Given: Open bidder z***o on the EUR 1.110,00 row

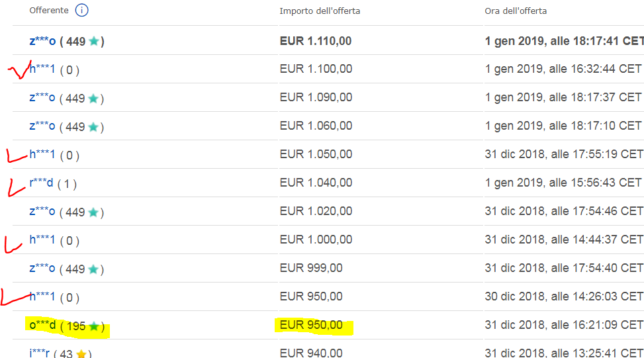Looking at the screenshot, I should coord(42,41).
